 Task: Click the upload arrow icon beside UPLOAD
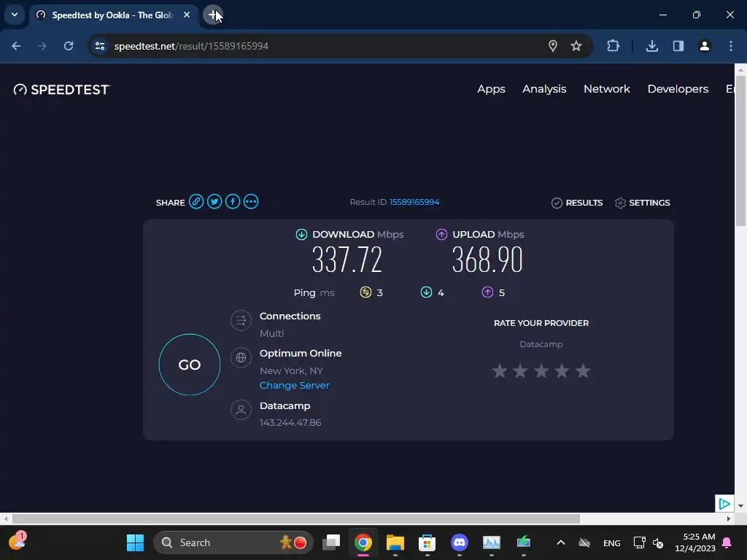(441, 234)
